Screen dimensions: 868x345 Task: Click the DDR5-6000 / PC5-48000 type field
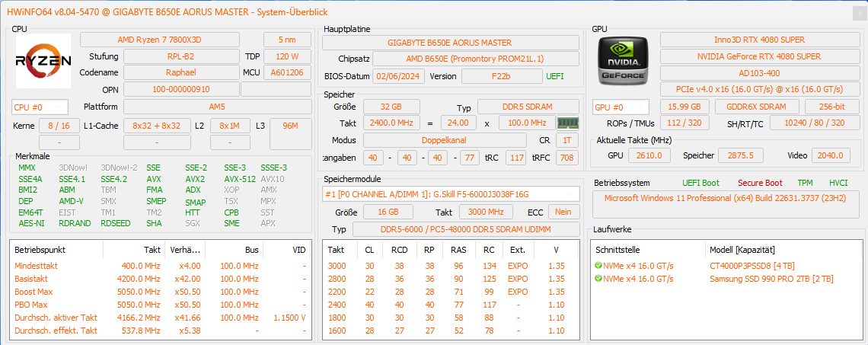466,229
